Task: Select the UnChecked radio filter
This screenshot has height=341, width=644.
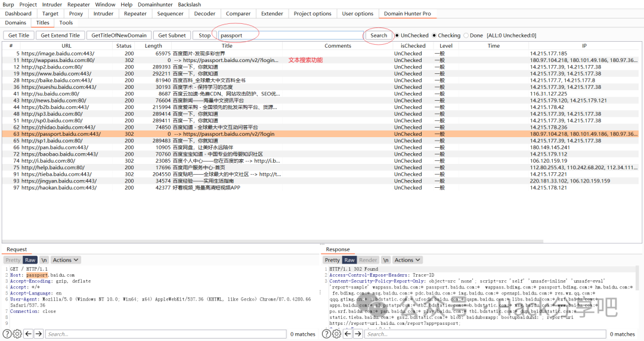Action: [397, 35]
